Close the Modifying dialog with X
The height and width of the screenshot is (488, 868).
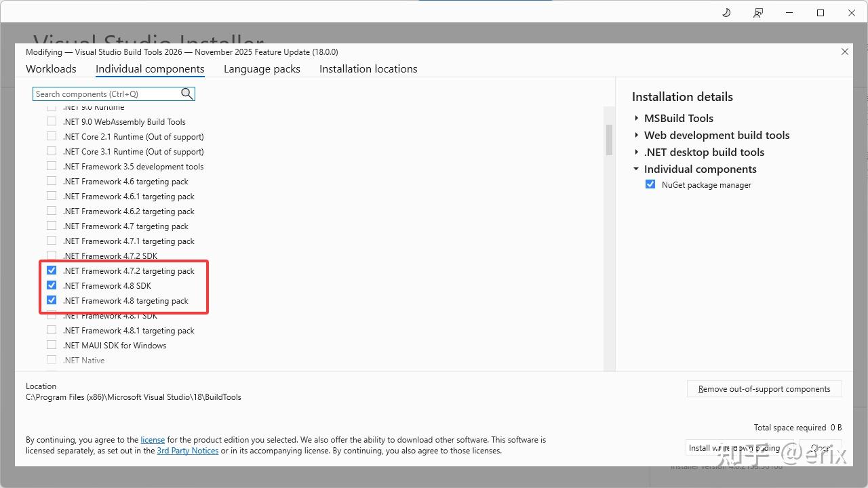[845, 52]
